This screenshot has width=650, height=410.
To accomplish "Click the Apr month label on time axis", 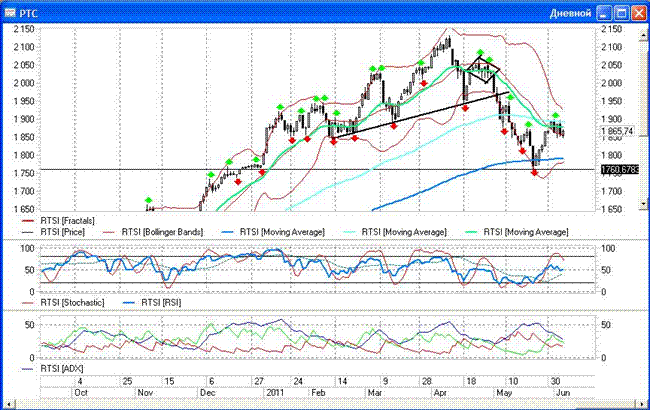I will pyautogui.click(x=440, y=393).
